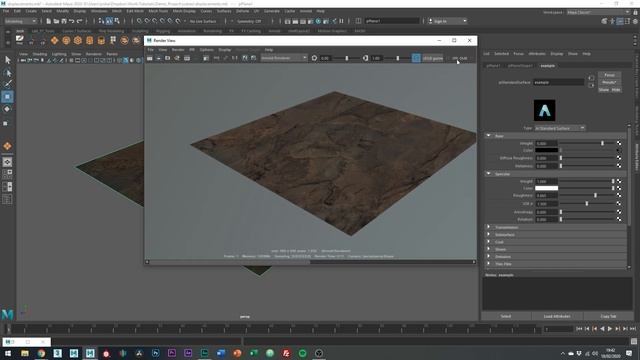The height and width of the screenshot is (360, 640).
Task: Click the Undo arrow icon
Action: 72,21
